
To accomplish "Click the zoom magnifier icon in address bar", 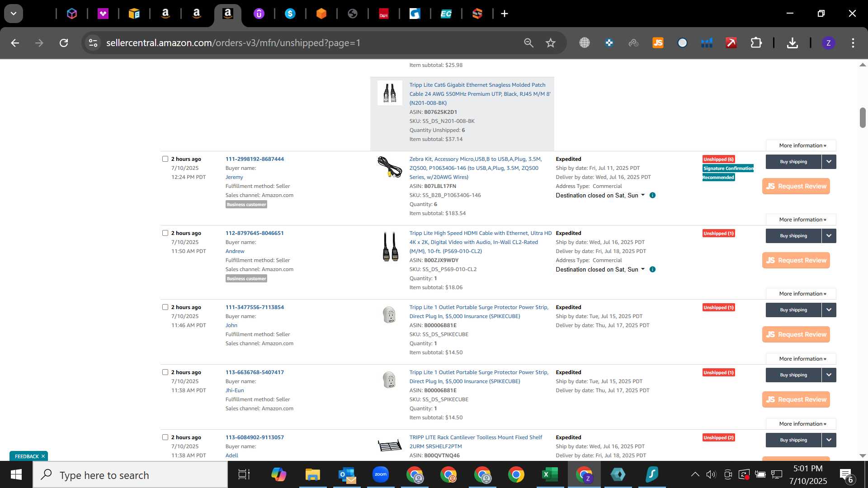I will (528, 43).
